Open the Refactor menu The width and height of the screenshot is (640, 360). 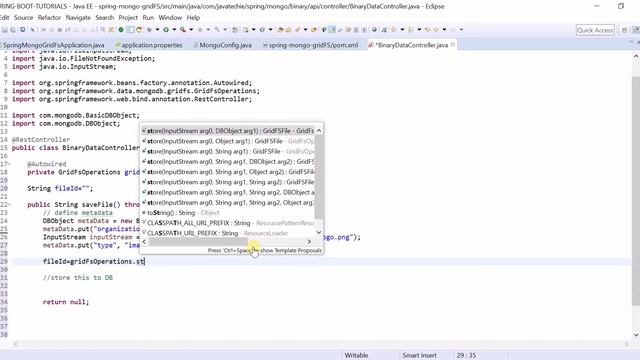point(49,18)
